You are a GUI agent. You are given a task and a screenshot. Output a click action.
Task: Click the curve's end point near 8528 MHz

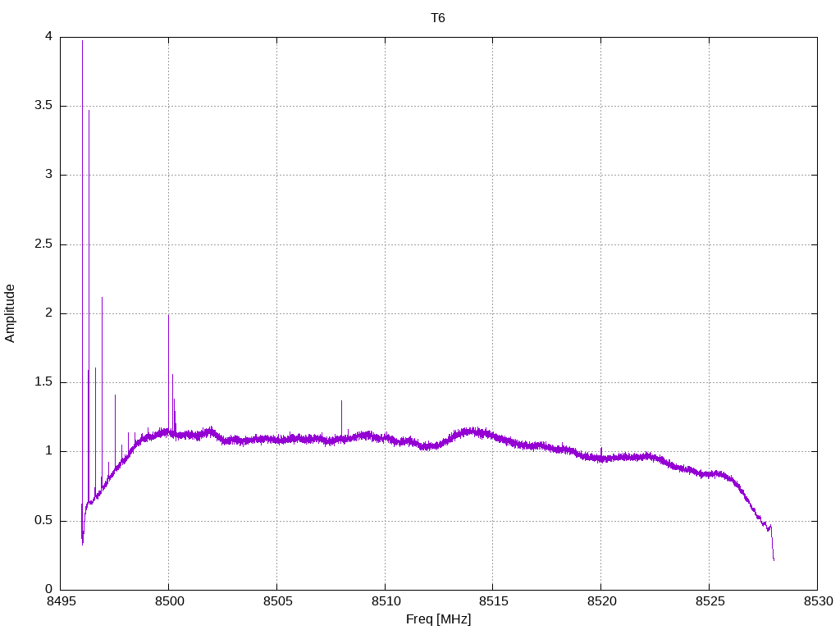pos(774,559)
